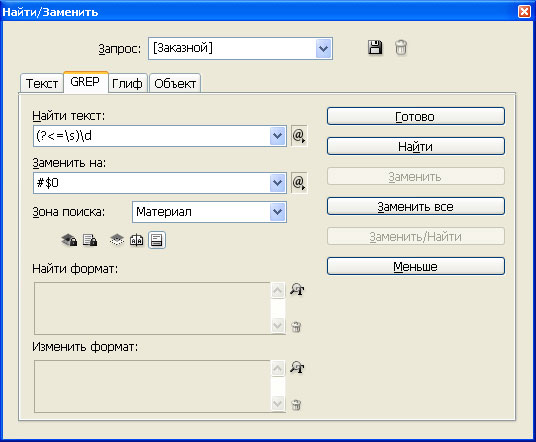Screen dimensions: 536x442
Task: Close the Найти/Заменить dialog
Action: click(525, 11)
